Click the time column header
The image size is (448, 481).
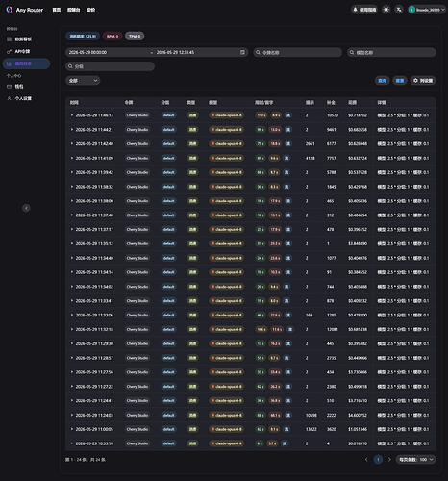[74, 103]
